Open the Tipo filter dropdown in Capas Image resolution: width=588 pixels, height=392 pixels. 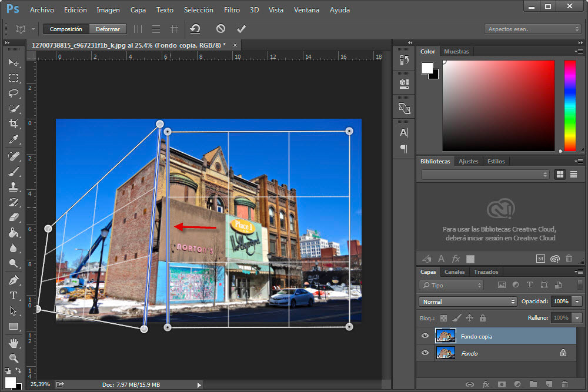(450, 284)
